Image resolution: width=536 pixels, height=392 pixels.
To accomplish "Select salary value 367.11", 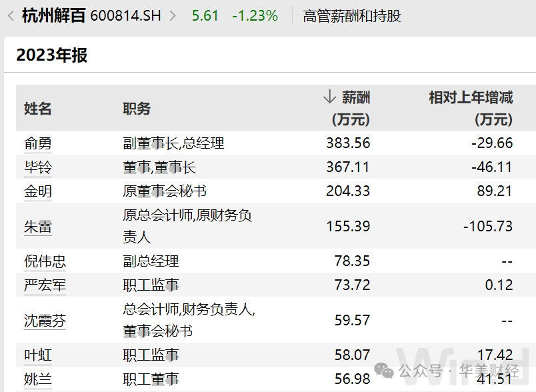I will tap(348, 167).
